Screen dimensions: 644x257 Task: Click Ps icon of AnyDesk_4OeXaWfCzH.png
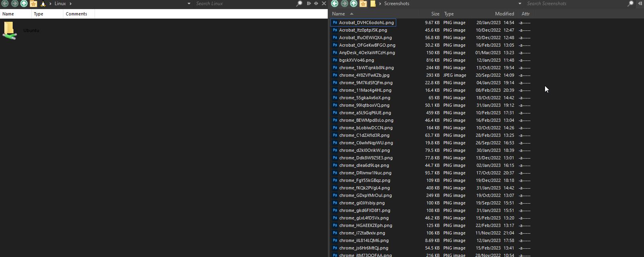335,53
